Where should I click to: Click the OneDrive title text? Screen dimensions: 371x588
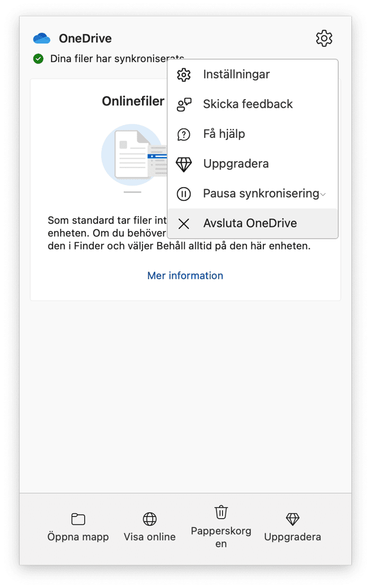coord(85,38)
